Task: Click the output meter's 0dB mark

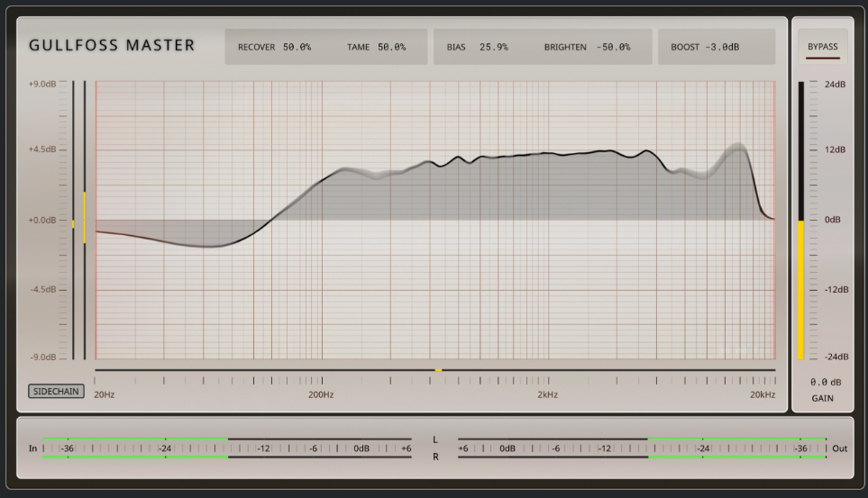Action: 507,448
